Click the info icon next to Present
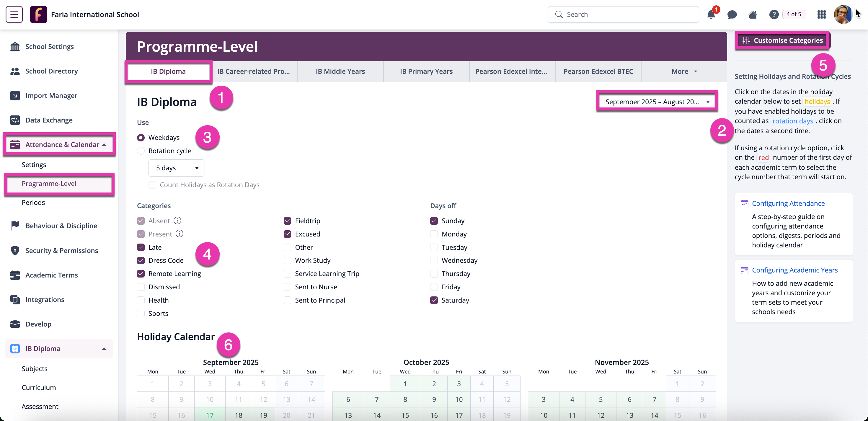 click(x=179, y=234)
